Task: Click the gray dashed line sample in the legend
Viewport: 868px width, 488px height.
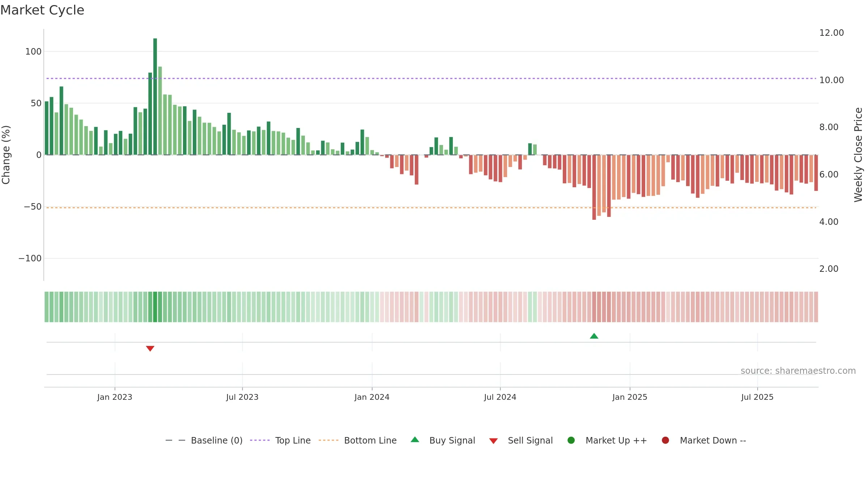Action: (x=175, y=440)
